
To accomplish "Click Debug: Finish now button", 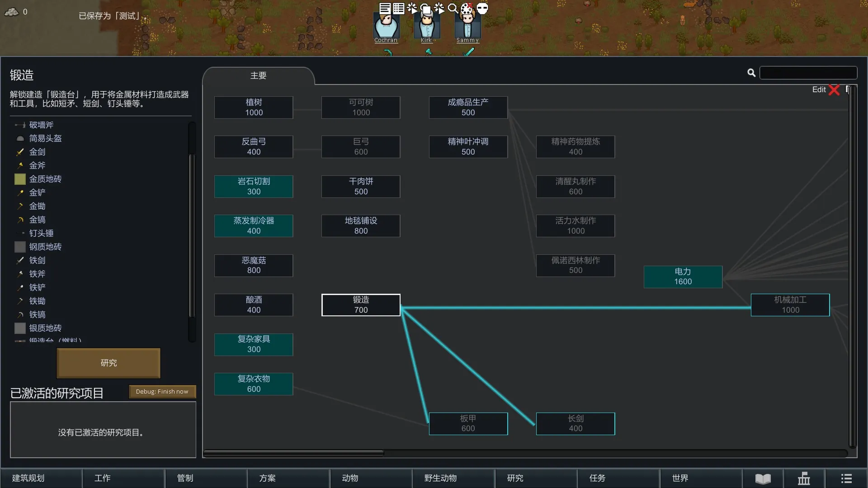I will coord(162,391).
